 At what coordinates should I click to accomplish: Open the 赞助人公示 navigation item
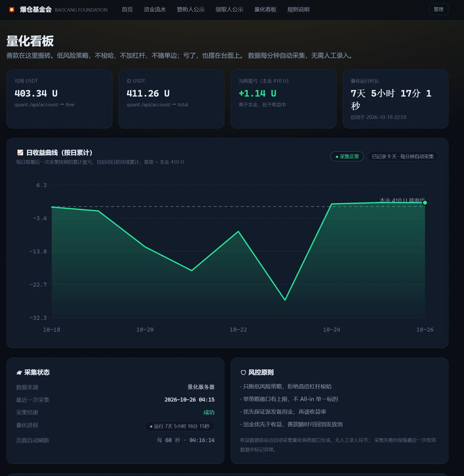[x=191, y=10]
